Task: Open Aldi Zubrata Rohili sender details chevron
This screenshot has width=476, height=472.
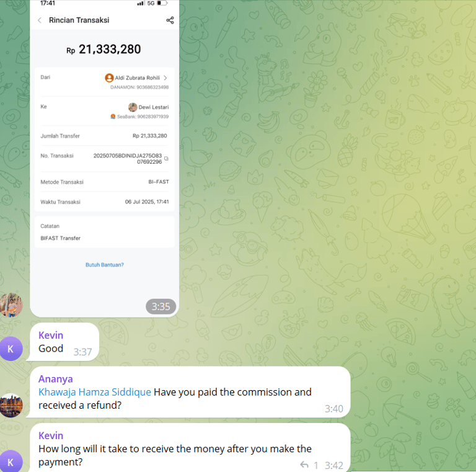Action: 165,78
